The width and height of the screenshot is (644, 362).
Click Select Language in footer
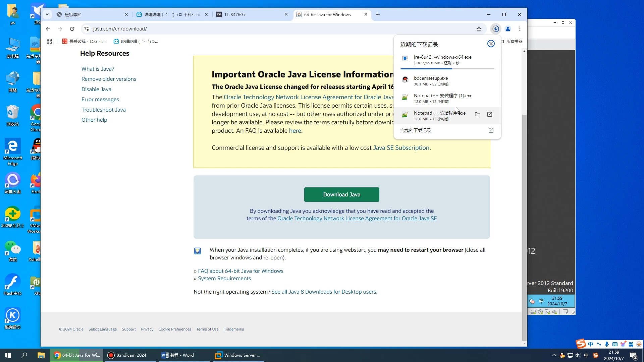click(103, 329)
